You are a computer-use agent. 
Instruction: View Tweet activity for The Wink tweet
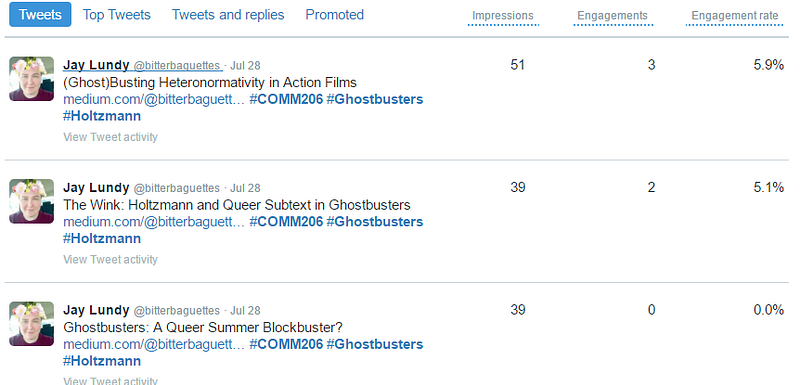point(110,260)
